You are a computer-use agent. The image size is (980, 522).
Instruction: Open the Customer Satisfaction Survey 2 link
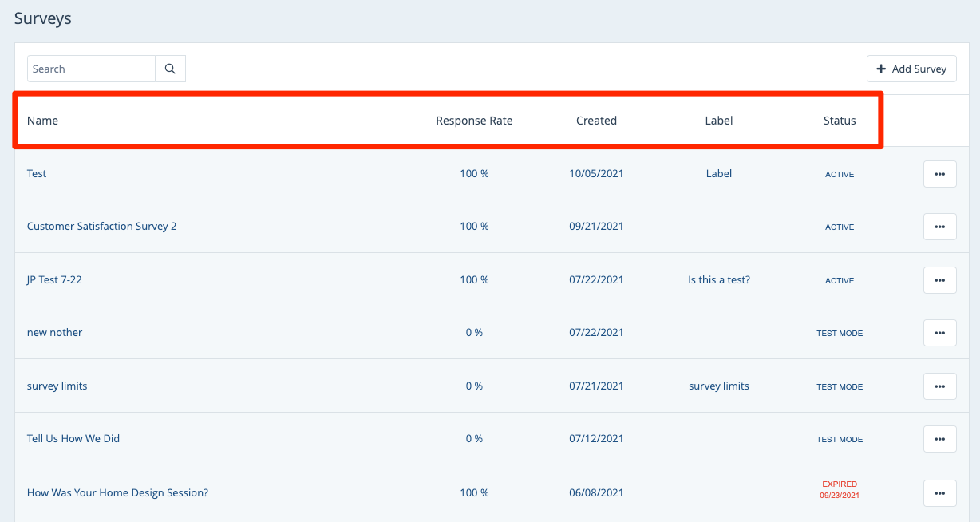pyautogui.click(x=101, y=227)
